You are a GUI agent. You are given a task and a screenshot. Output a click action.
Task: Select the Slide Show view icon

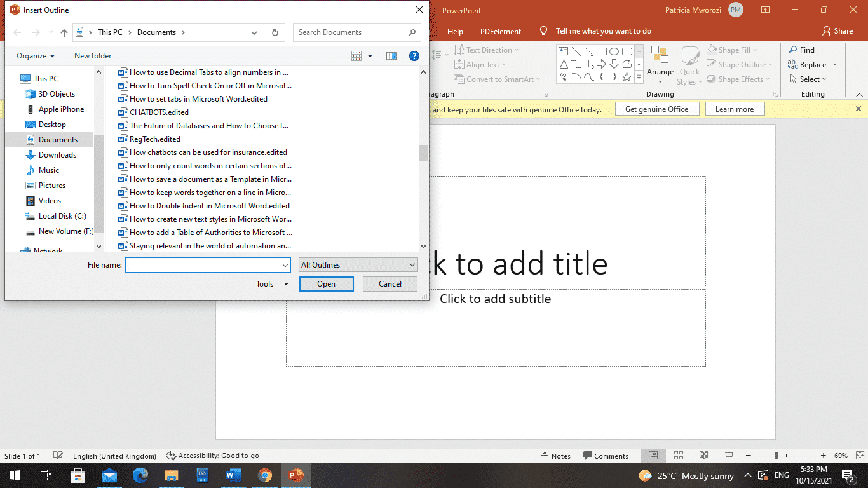coord(729,456)
